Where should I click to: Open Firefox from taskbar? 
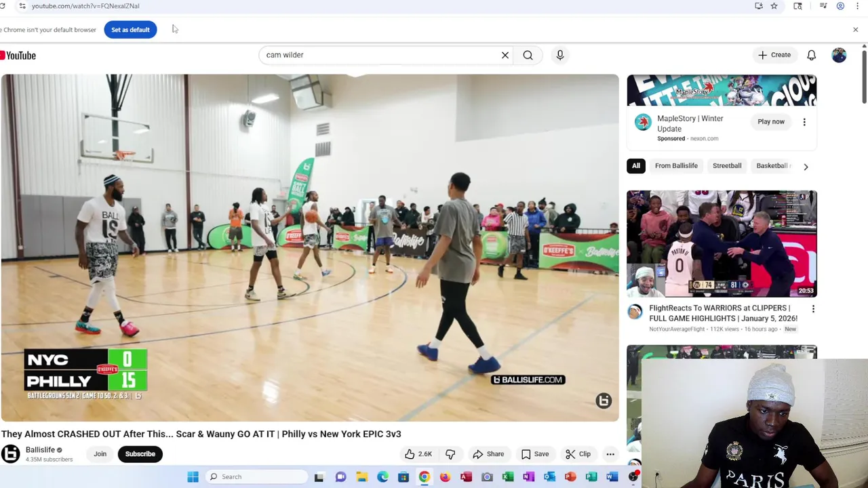(445, 477)
